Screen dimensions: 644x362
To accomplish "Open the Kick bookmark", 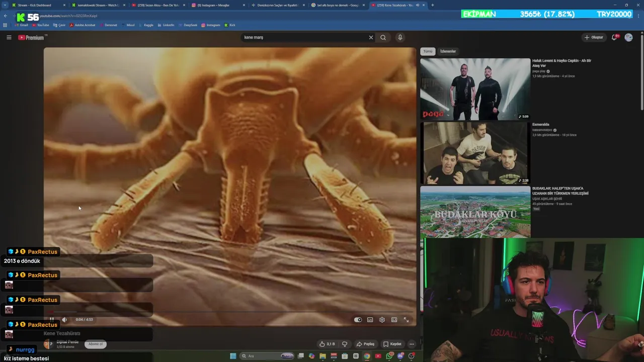I will pyautogui.click(x=230, y=25).
